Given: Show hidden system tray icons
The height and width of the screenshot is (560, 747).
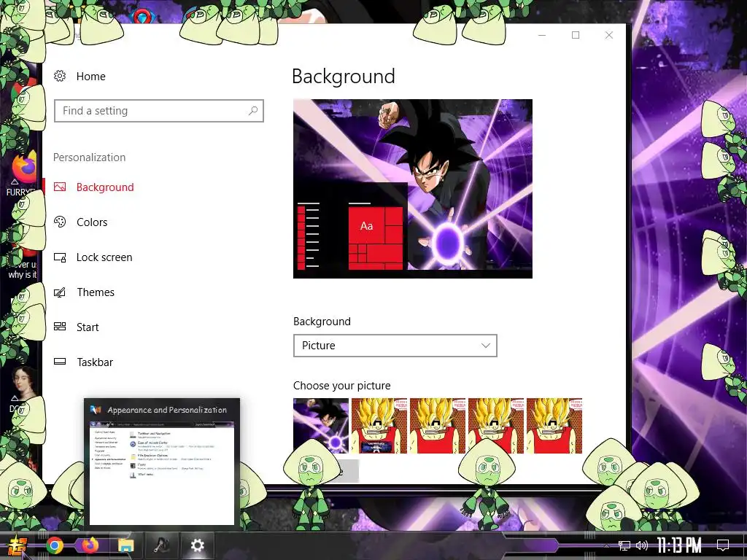Looking at the screenshot, I should pos(606,545).
